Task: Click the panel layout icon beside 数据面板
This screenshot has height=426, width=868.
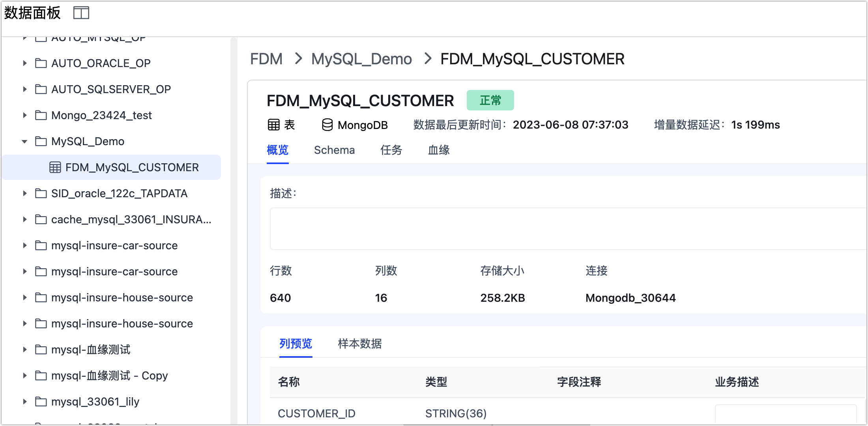Action: coord(81,13)
